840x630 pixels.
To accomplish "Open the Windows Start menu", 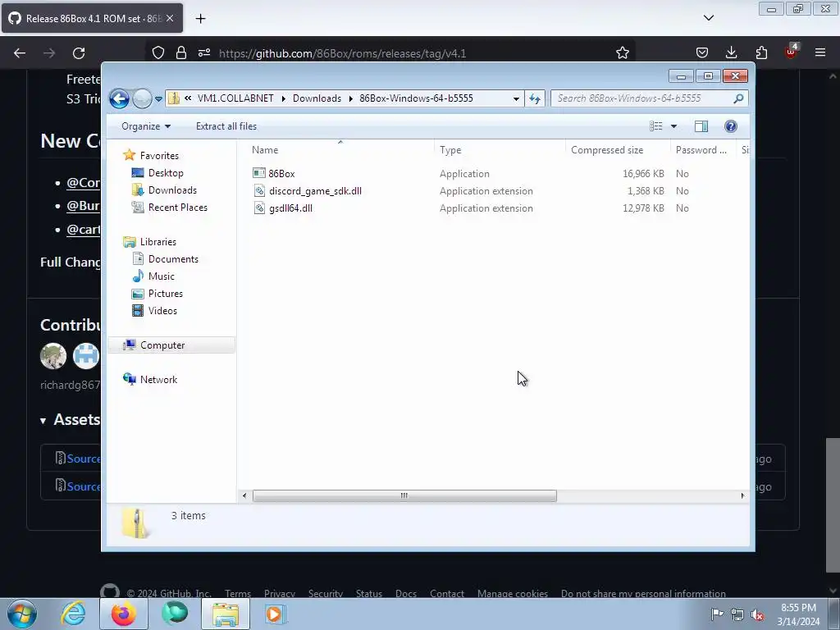I will 22,614.
